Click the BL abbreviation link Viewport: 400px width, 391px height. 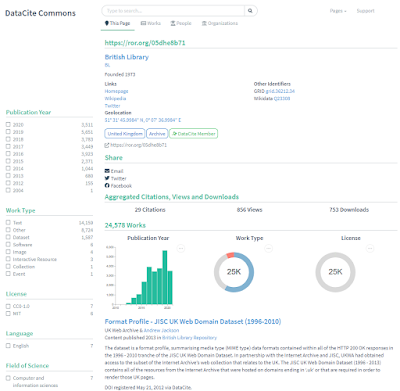pos(107,65)
